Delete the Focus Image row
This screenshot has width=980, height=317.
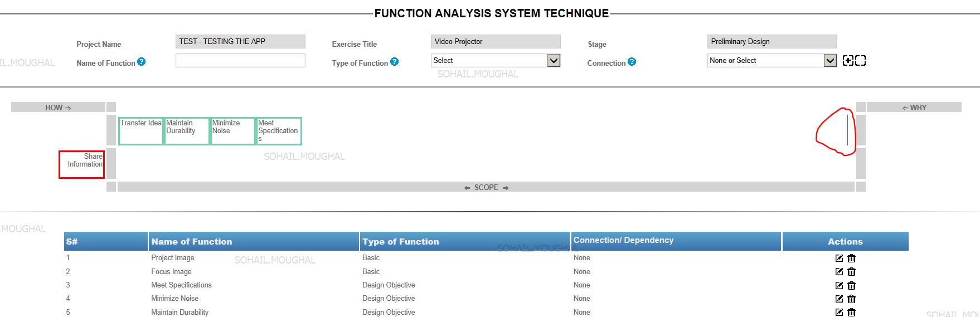(x=851, y=271)
